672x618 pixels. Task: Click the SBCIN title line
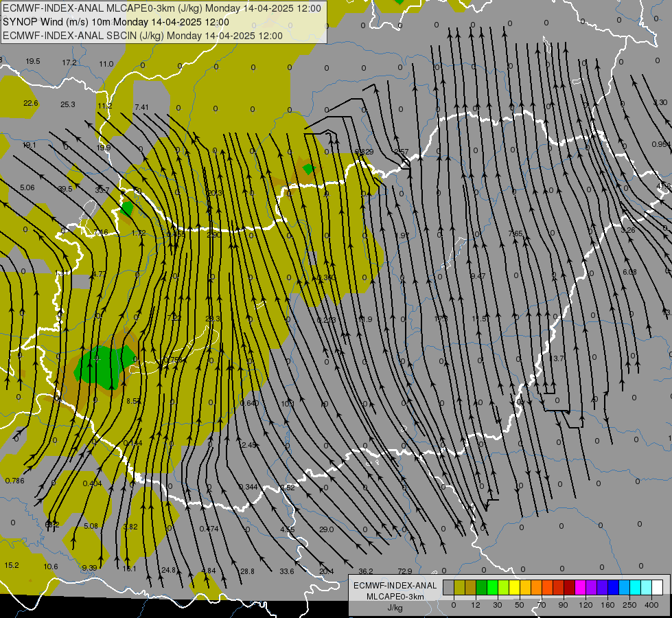[x=143, y=36]
